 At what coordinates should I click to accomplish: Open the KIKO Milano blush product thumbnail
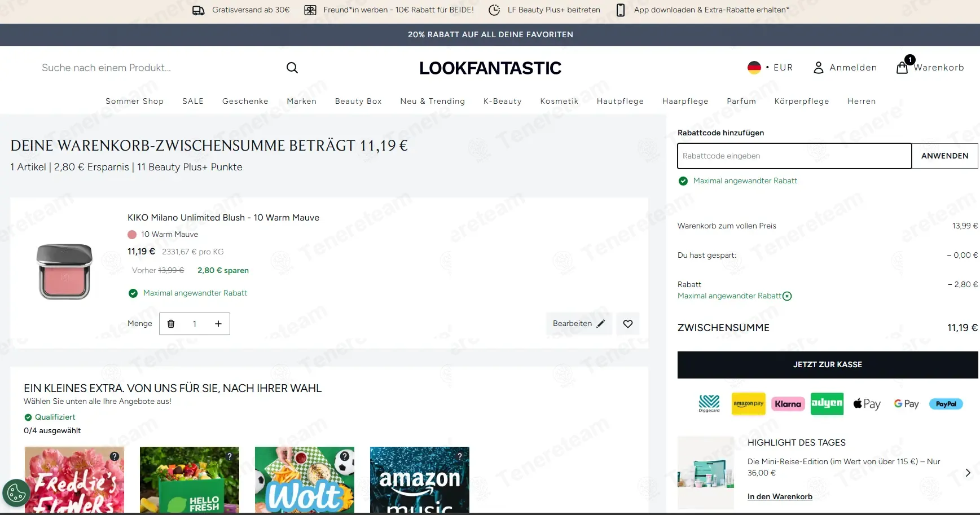(64, 271)
